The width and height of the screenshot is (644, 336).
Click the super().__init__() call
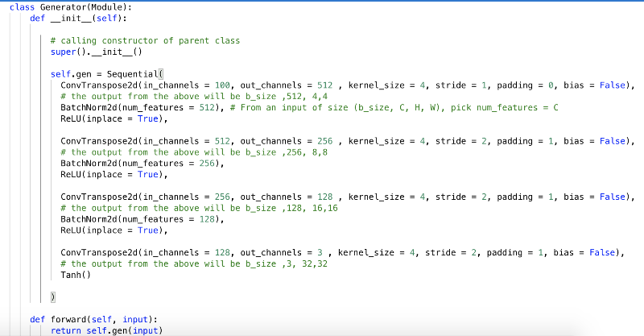pos(96,52)
